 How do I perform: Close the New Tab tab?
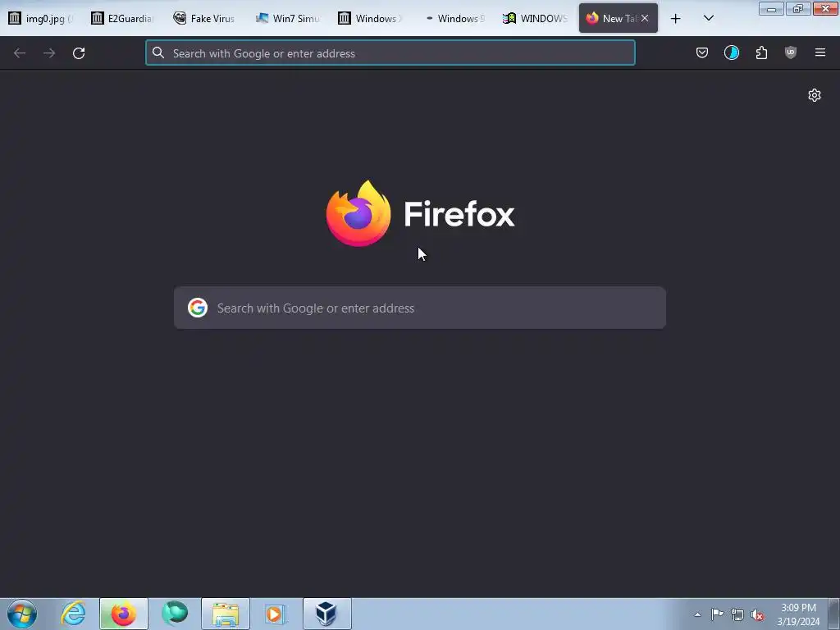coord(645,18)
